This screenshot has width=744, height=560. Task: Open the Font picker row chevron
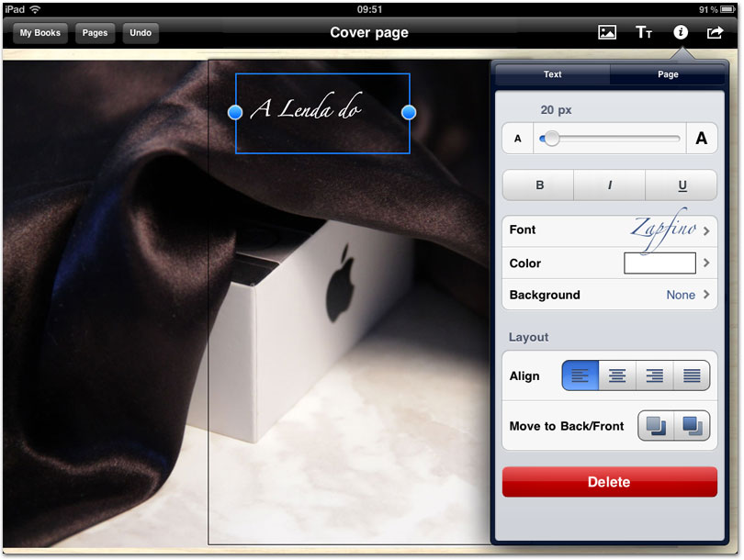(706, 231)
